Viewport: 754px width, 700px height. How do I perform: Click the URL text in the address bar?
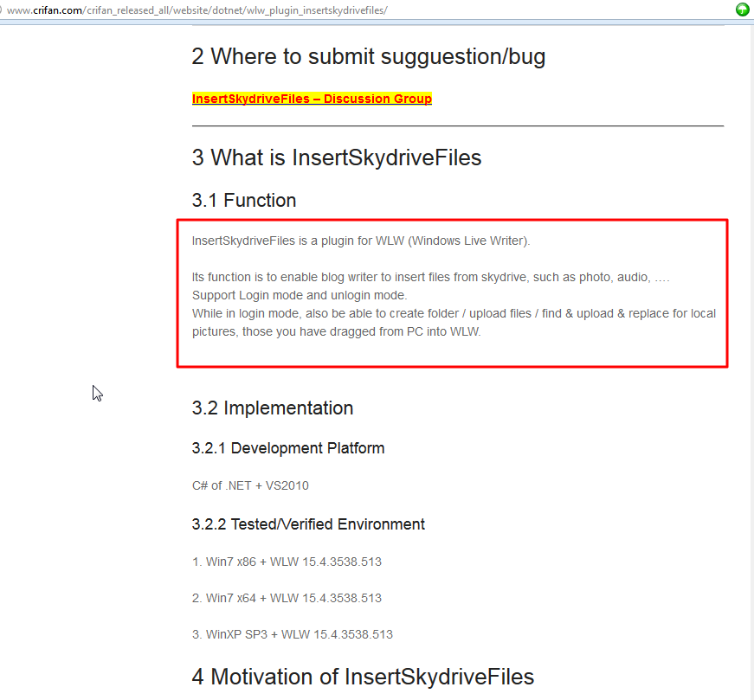[197, 10]
